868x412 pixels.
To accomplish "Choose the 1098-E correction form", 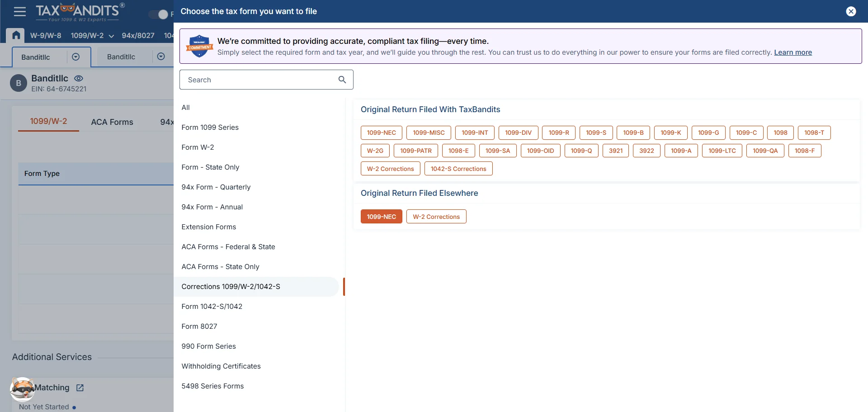I will click(x=458, y=151).
